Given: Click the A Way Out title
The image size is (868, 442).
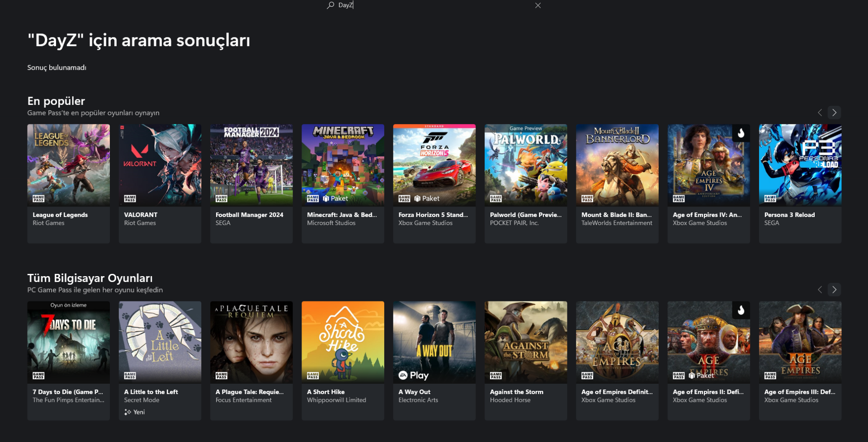Looking at the screenshot, I should pyautogui.click(x=415, y=392).
